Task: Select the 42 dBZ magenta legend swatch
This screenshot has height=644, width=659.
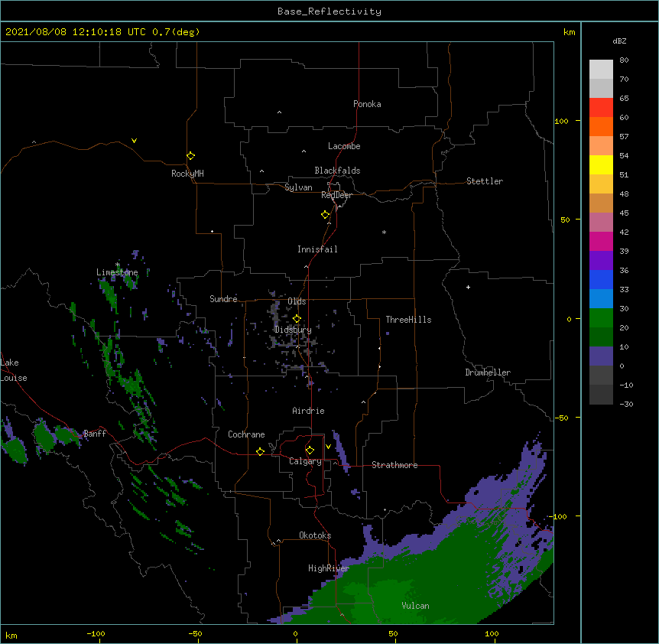Action: 601,241
